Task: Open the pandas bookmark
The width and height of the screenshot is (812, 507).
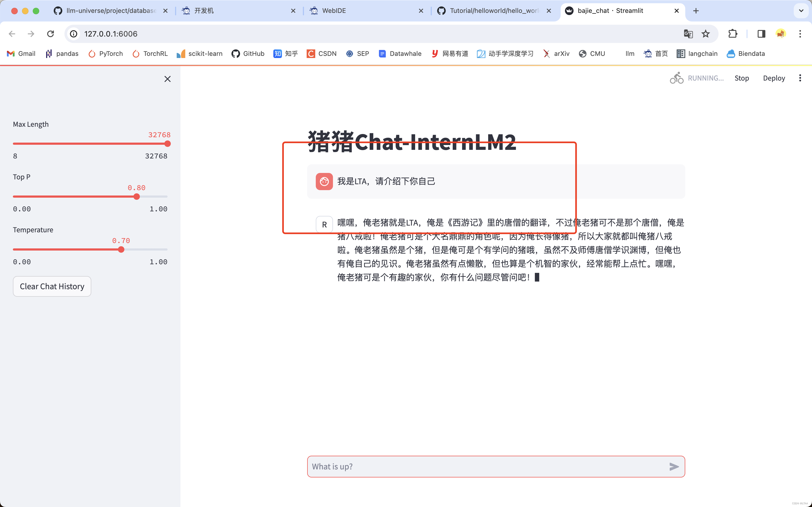Action: click(x=62, y=54)
